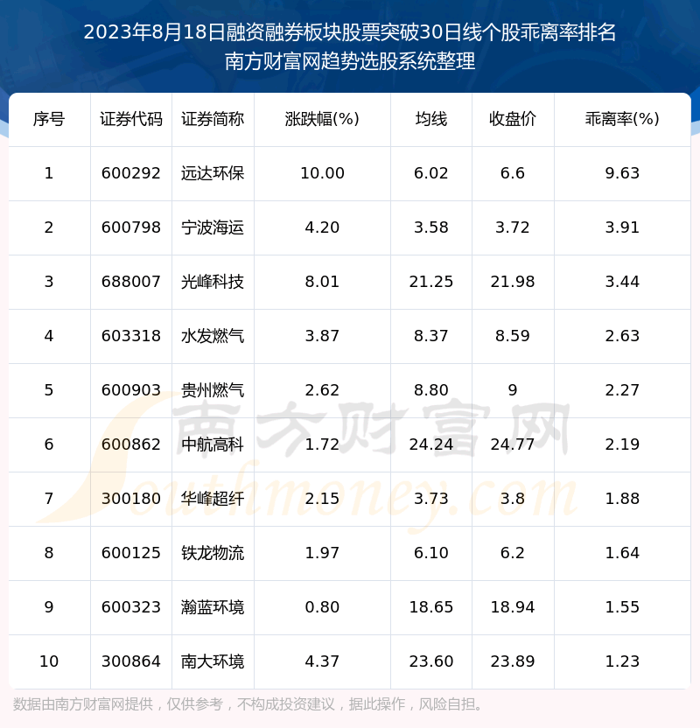This screenshot has width=700, height=728.
Task: Select stock name 宁波海运
Action: (x=213, y=227)
